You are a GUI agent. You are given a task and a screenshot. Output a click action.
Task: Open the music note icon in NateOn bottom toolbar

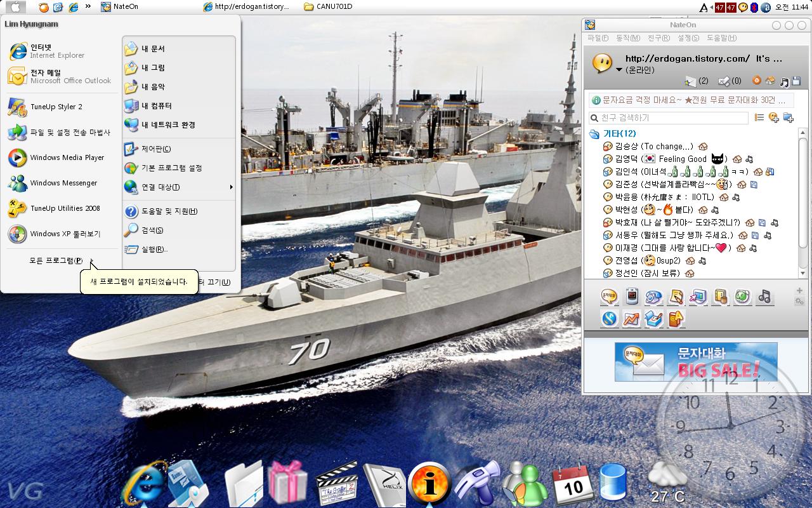pos(764,297)
